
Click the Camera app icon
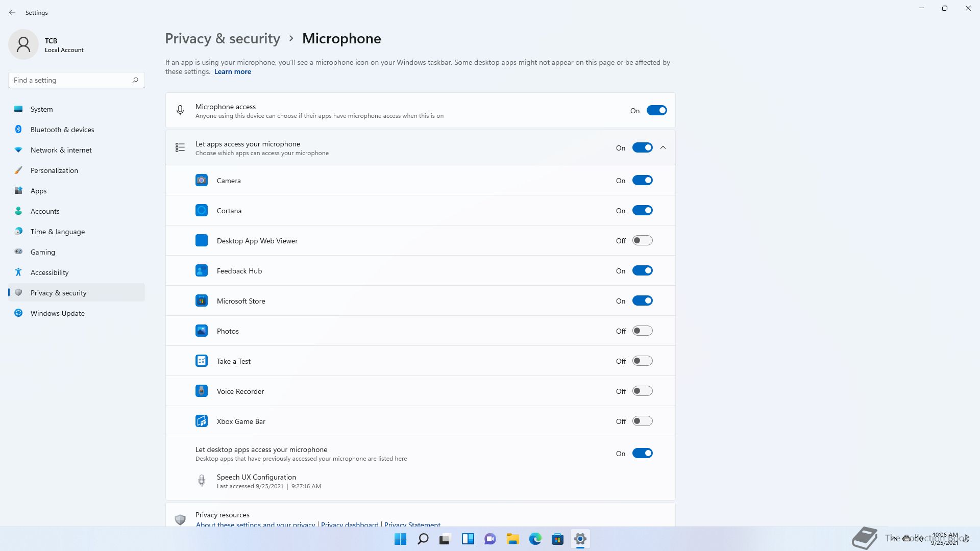[x=202, y=180]
